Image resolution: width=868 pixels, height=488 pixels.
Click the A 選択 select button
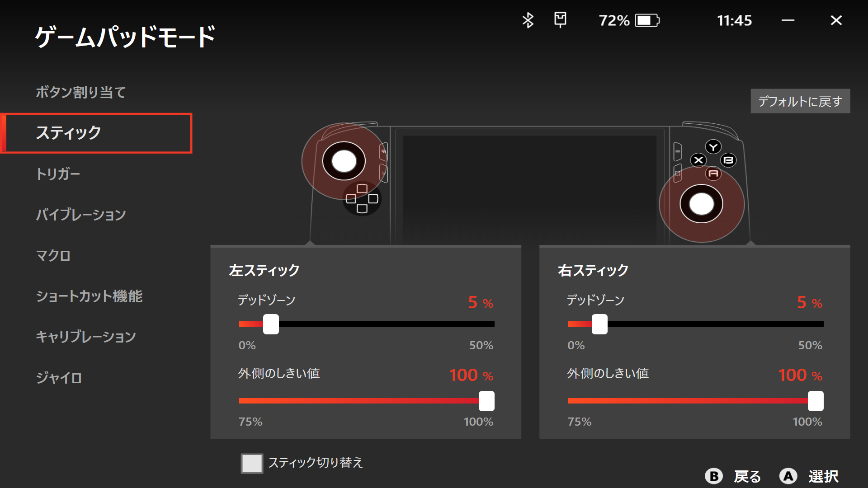pyautogui.click(x=788, y=476)
